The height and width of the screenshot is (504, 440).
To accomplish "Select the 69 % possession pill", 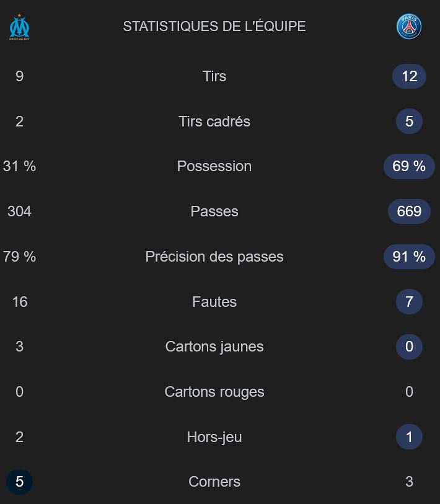I will click(x=409, y=166).
